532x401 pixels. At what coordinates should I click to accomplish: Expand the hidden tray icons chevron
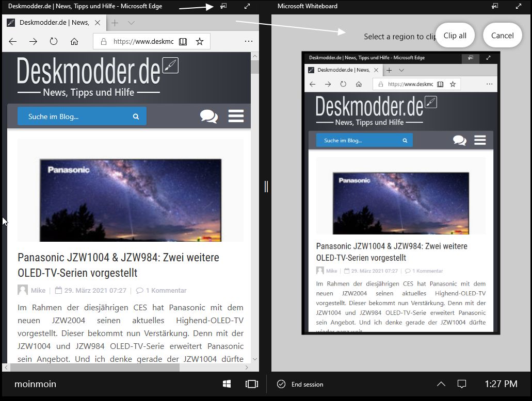(x=441, y=383)
